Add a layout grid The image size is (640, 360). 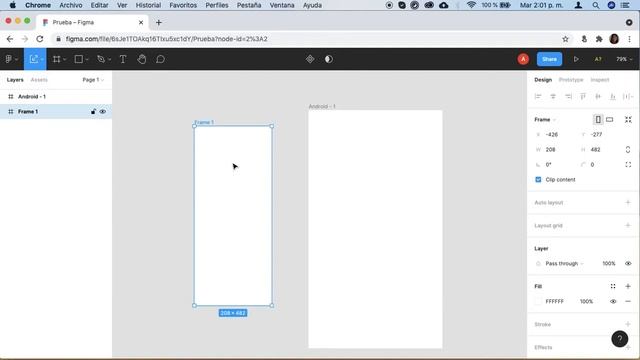coord(628,225)
